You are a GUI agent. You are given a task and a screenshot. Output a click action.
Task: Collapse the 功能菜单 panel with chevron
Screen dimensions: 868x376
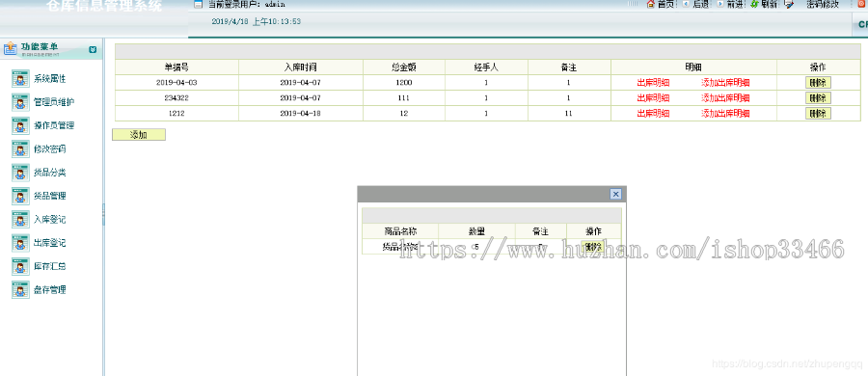pyautogui.click(x=93, y=49)
